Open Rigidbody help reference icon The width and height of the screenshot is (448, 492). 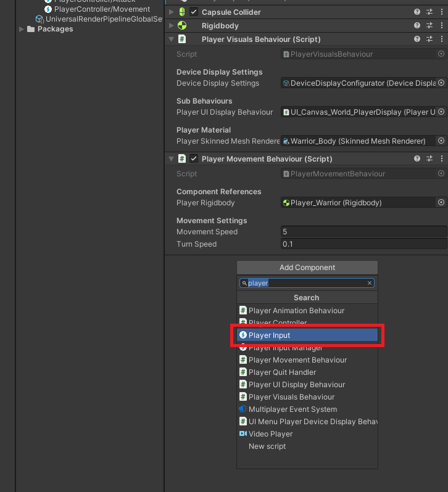[x=417, y=25]
